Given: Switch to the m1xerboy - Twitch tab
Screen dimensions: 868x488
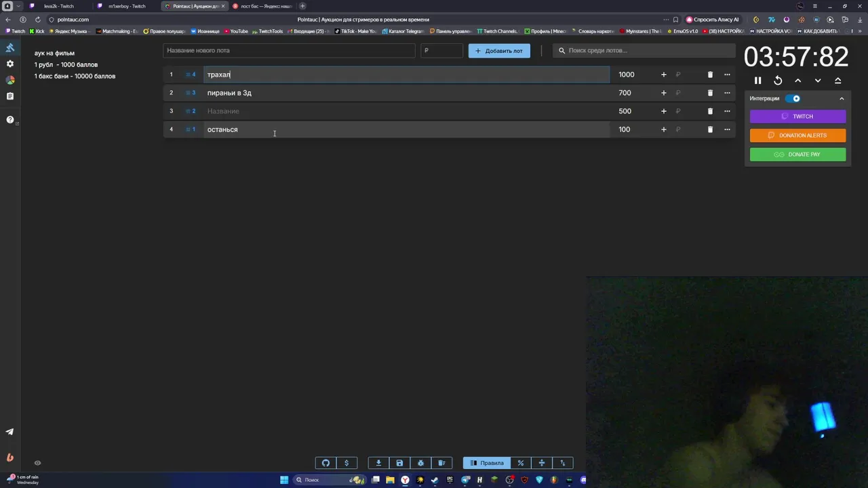Looking at the screenshot, I should (126, 6).
